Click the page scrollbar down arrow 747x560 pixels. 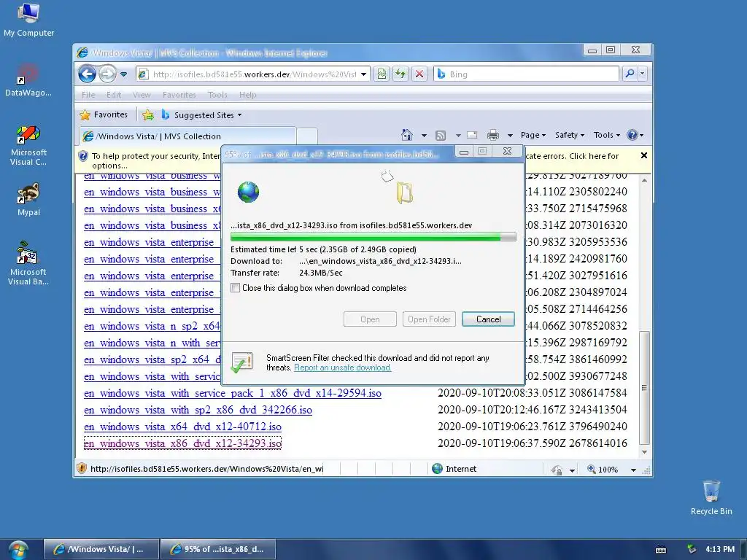pos(644,452)
